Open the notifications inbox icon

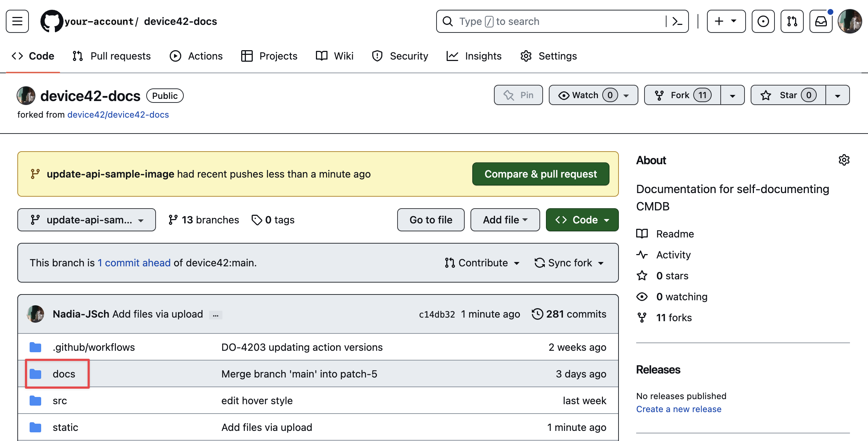[x=821, y=21]
